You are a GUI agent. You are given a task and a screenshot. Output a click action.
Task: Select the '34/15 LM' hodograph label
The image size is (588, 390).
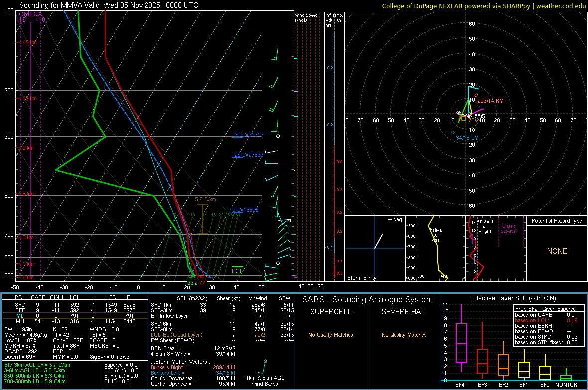[x=467, y=138]
